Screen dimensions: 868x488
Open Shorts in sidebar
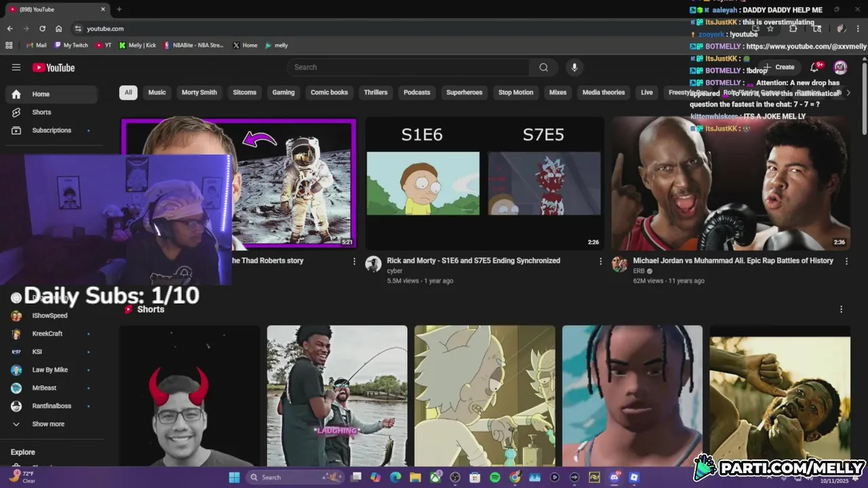click(52, 112)
